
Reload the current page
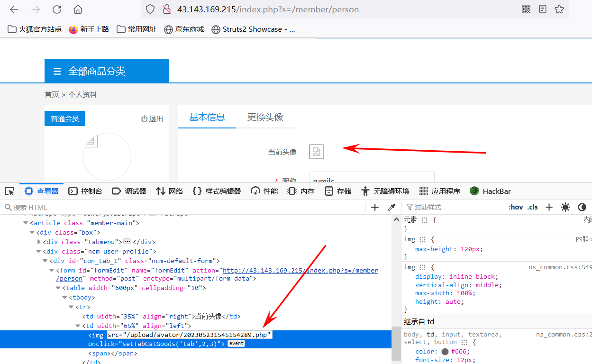point(57,9)
